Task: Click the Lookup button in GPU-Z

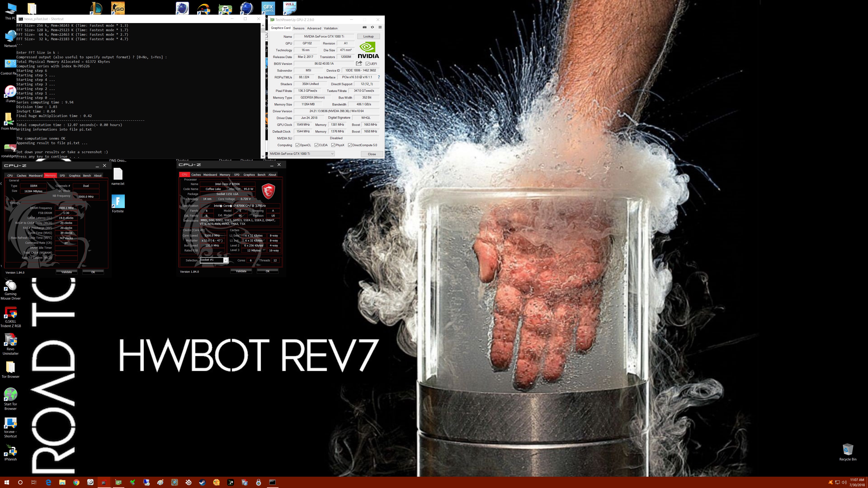Action: [368, 36]
